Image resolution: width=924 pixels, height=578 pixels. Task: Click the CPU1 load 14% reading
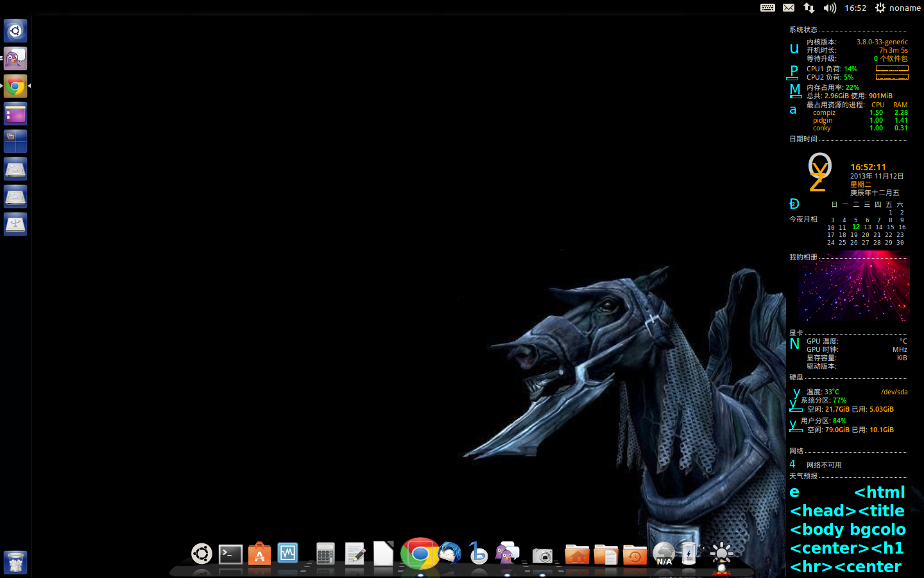pyautogui.click(x=851, y=69)
